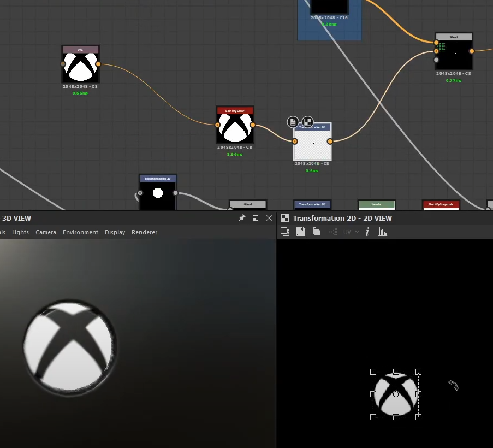Click top-center transform handle in 2D view
Image resolution: width=493 pixels, height=448 pixels.
396,372
